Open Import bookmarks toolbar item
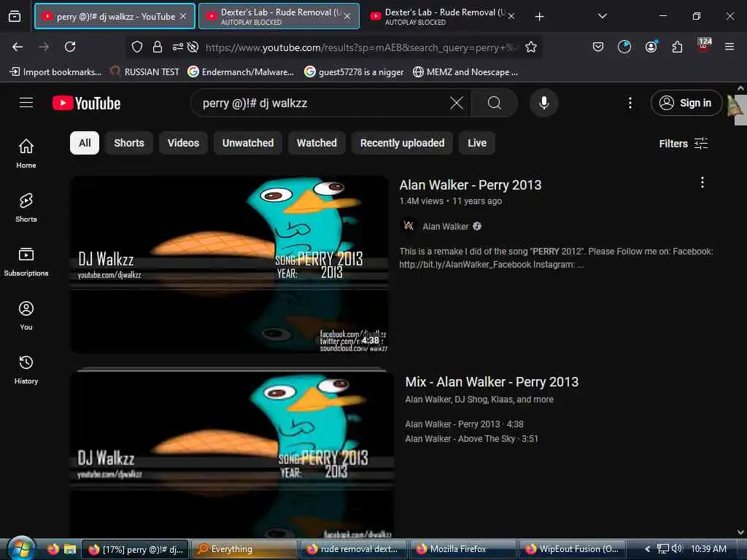Screen dimensions: 747x560 click(x=55, y=72)
